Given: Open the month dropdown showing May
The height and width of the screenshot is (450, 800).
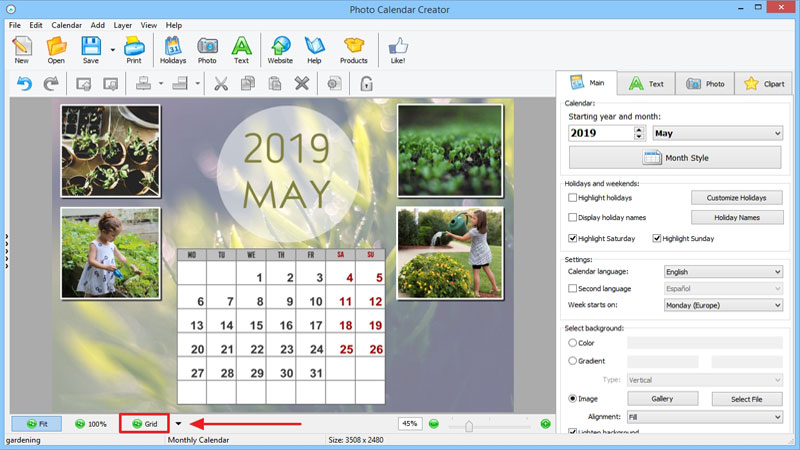Looking at the screenshot, I should point(717,133).
